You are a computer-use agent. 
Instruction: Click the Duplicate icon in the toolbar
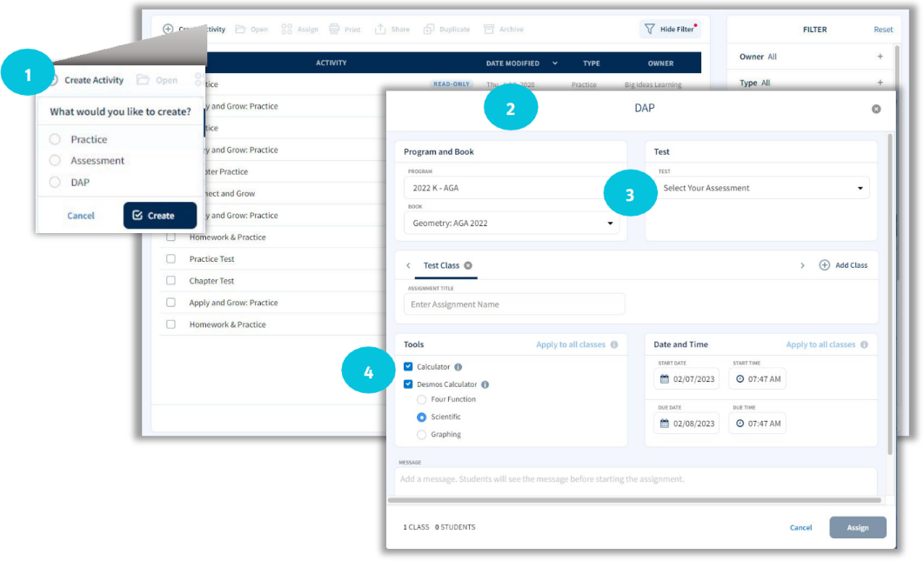(428, 30)
